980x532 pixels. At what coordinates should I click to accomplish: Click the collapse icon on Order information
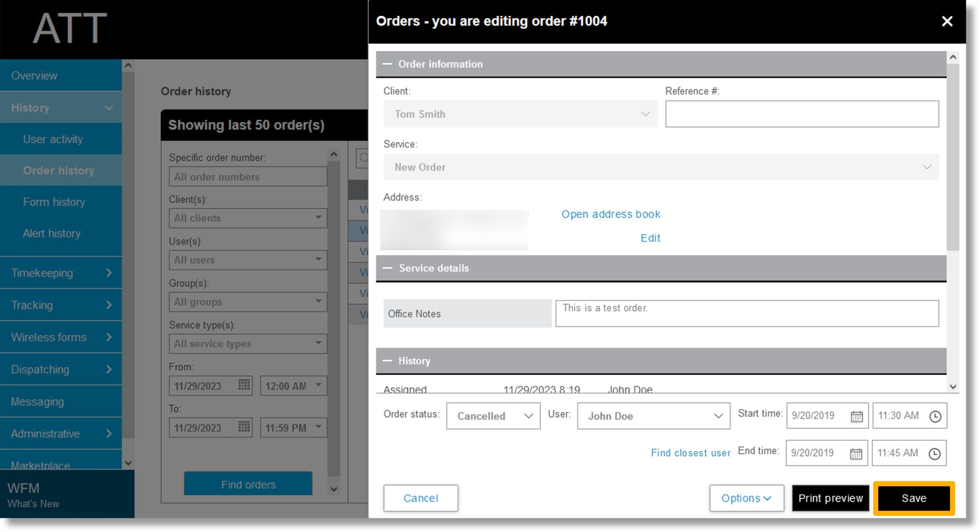(389, 64)
